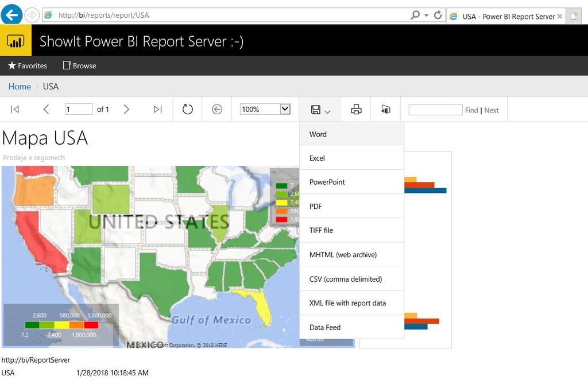Open a new browser tab
588x384 pixels.
tap(574, 16)
